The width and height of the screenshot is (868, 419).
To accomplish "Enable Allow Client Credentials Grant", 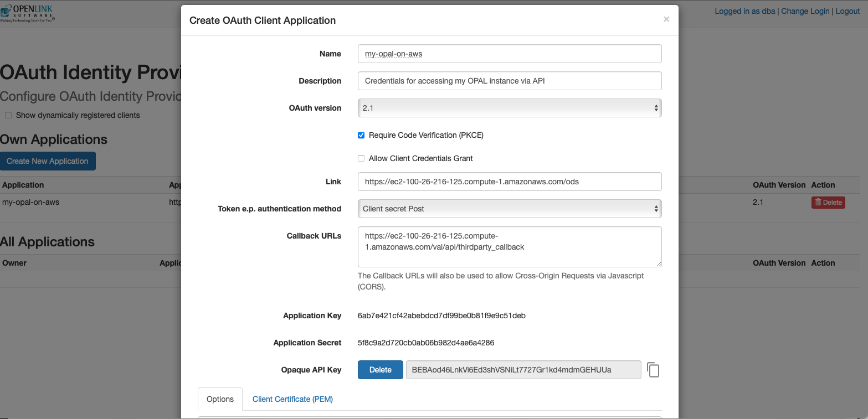I will pos(361,158).
